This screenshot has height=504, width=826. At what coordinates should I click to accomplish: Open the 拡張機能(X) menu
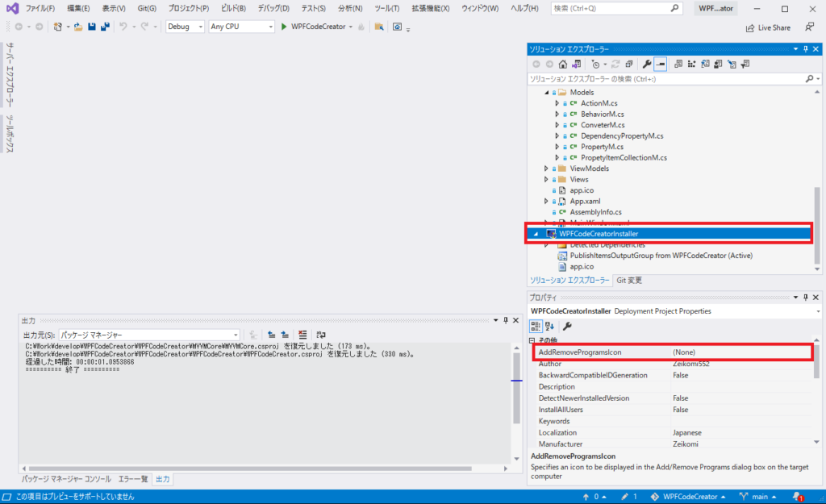click(x=431, y=8)
